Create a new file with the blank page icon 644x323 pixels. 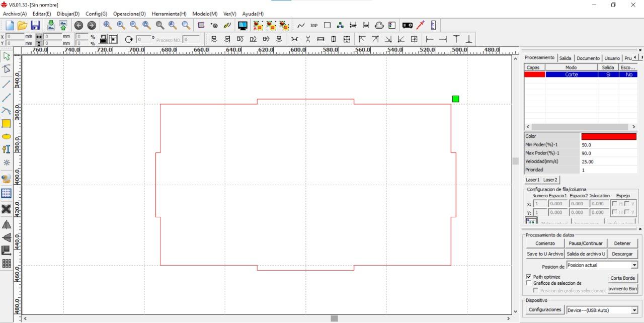click(x=10, y=25)
